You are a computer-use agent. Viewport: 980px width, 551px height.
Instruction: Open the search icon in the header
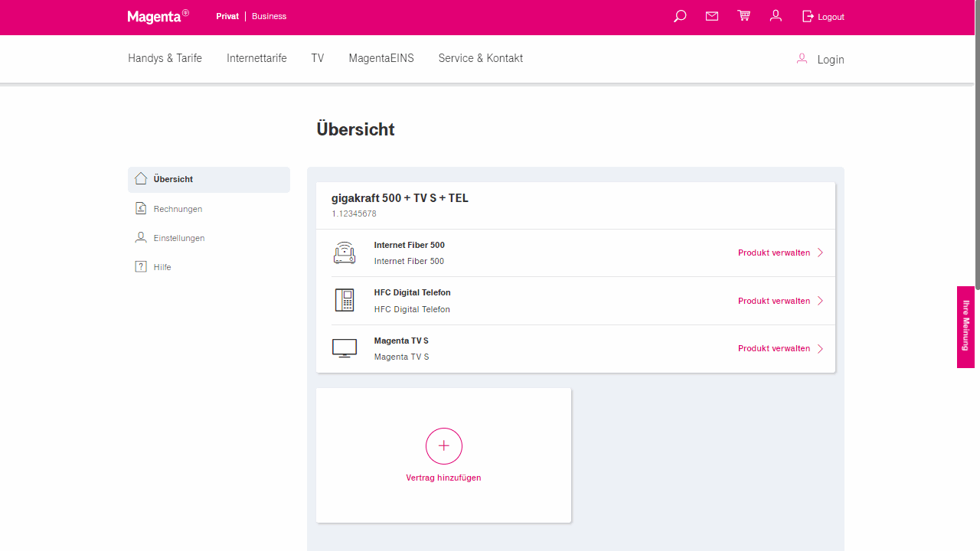679,16
